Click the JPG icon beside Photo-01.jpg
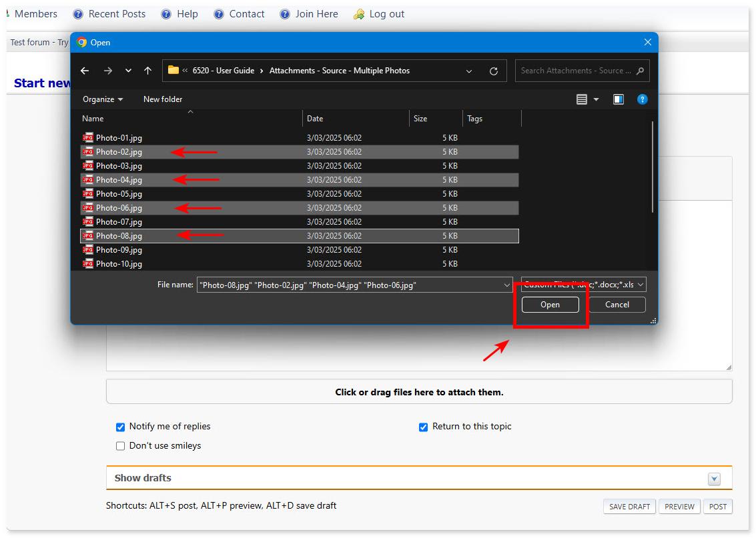The height and width of the screenshot is (538, 756). pos(87,138)
